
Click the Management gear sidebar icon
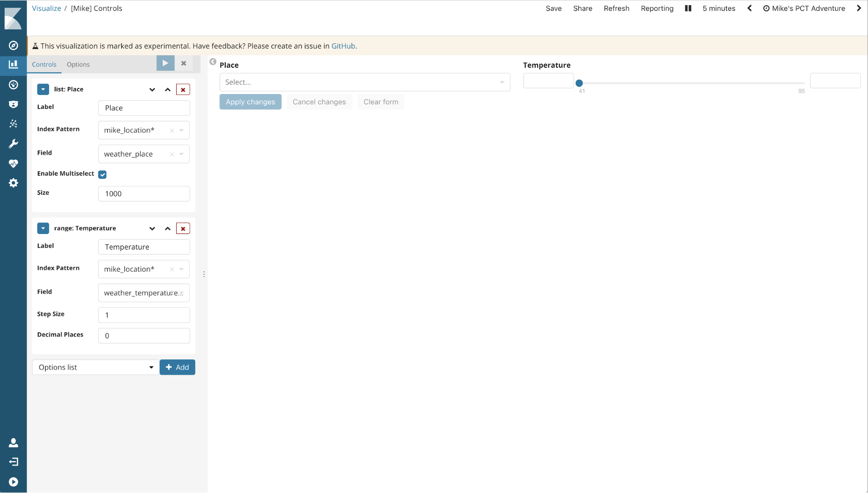13,182
